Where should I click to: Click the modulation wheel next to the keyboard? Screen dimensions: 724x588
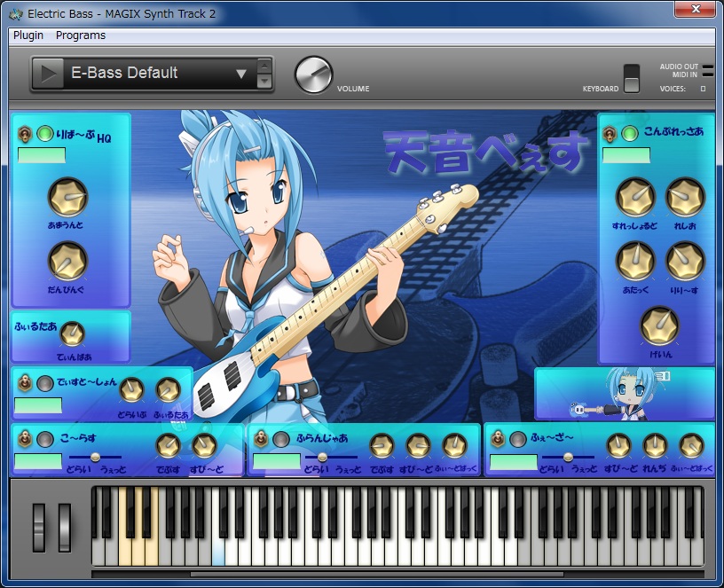[65, 528]
